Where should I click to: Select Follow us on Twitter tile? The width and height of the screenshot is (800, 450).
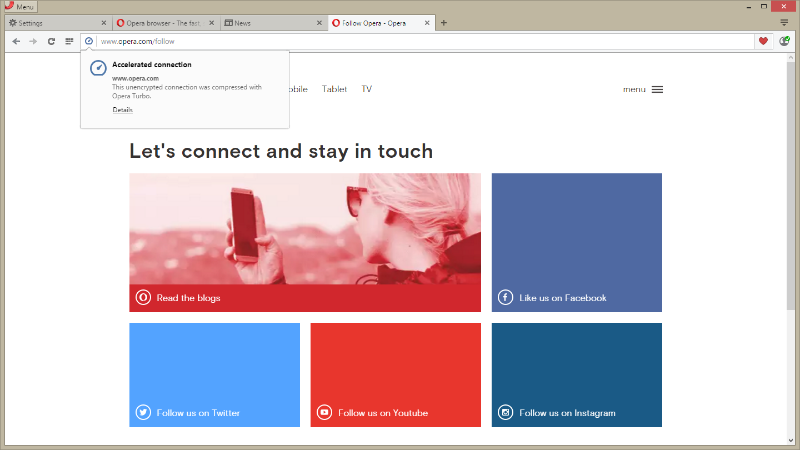coord(214,374)
